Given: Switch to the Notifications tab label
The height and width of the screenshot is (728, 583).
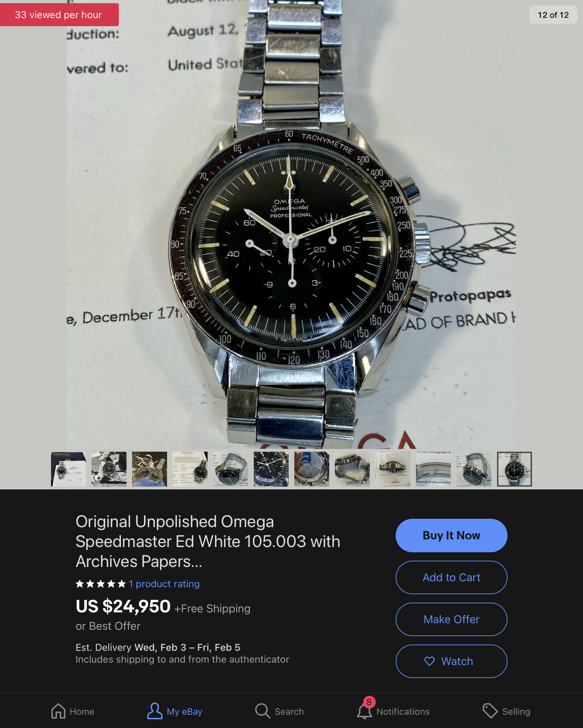Looking at the screenshot, I should pos(403,712).
